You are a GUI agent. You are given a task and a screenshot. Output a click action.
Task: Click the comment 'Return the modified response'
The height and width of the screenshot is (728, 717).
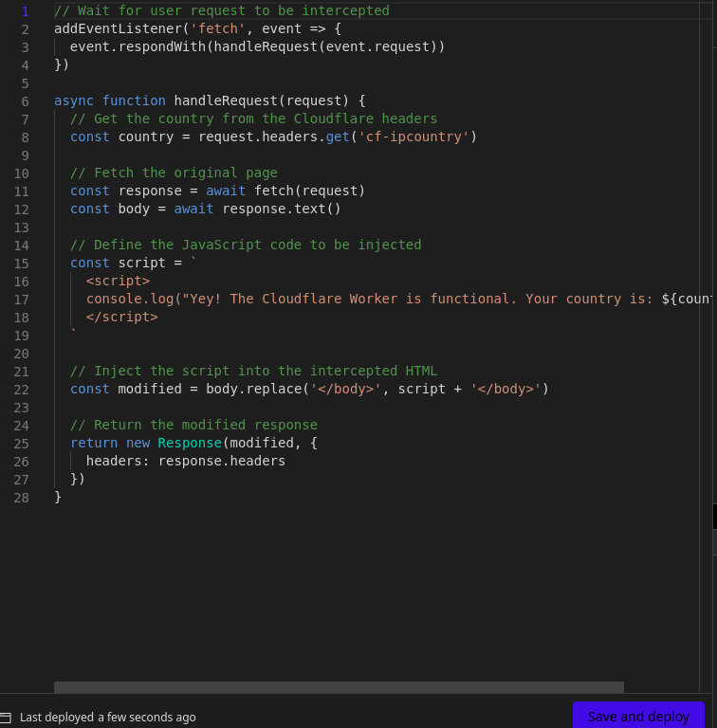pyautogui.click(x=193, y=425)
